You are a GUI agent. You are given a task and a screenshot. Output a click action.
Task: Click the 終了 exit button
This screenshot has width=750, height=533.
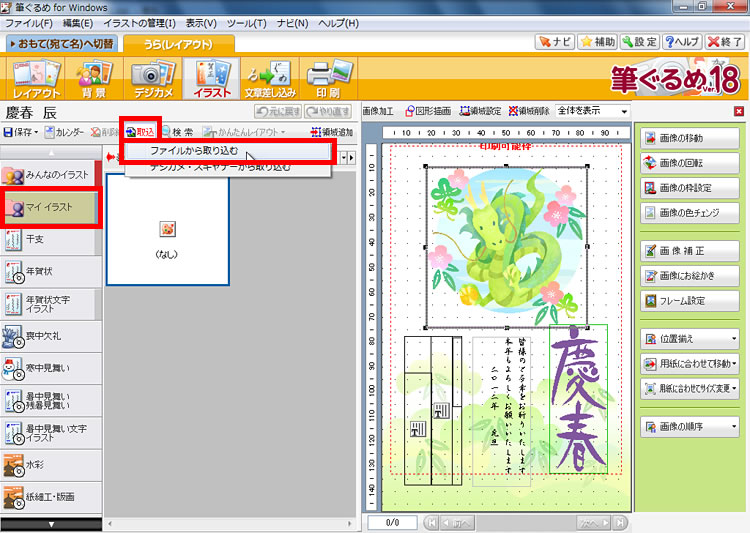coord(725,42)
